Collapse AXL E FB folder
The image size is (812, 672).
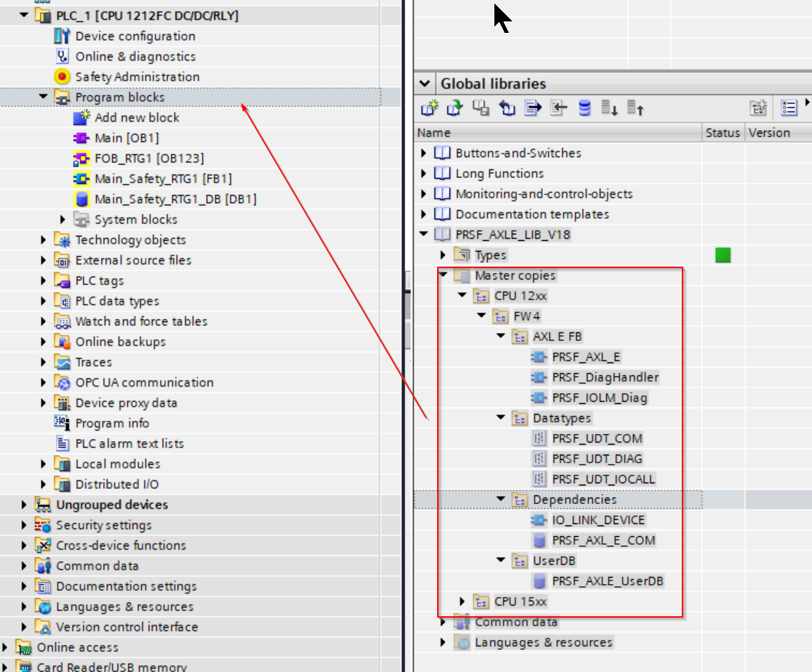click(501, 336)
